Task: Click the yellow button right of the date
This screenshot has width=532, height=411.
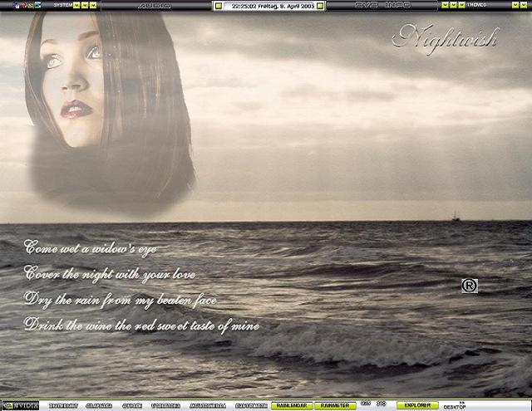Action: 319,6
